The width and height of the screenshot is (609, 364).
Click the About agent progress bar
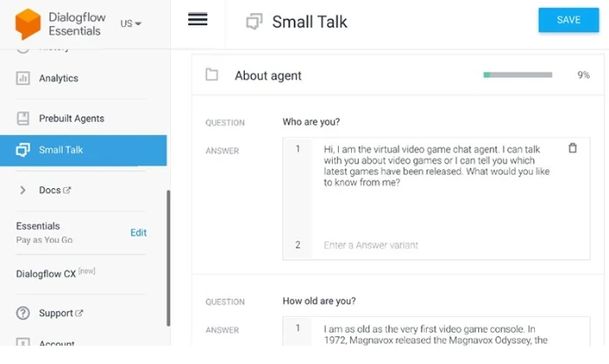518,75
